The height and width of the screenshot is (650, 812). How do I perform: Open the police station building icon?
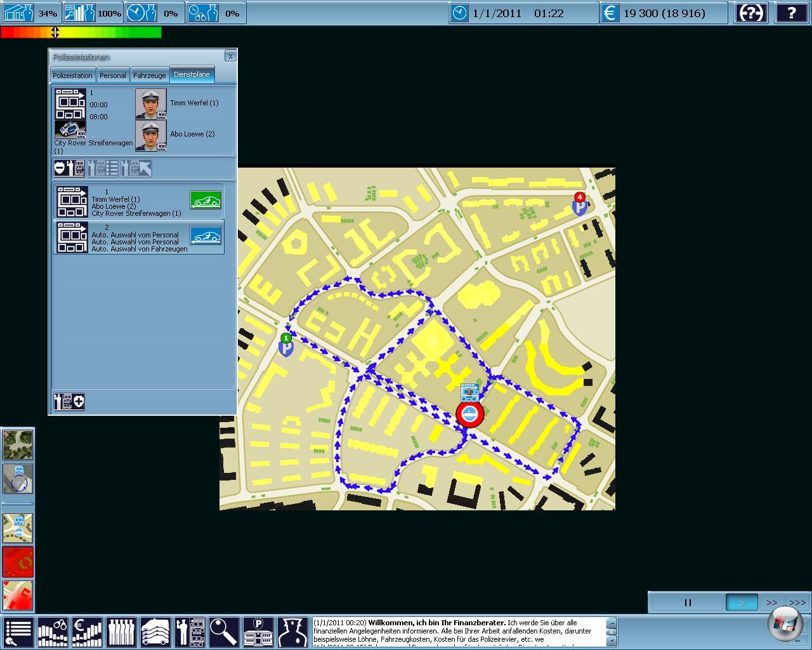click(258, 632)
